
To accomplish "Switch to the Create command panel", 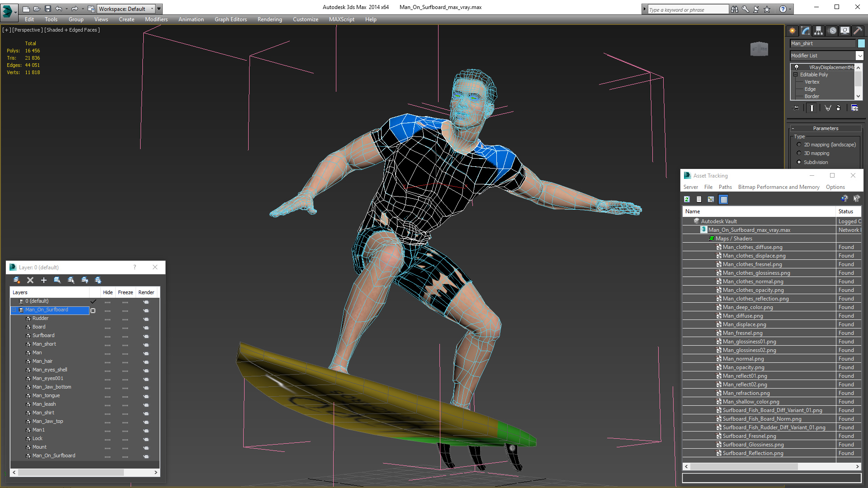I will pos(793,31).
